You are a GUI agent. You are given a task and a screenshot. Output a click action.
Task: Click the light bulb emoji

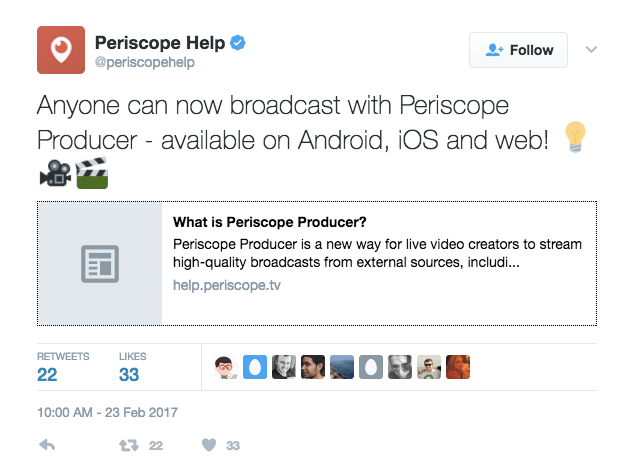point(575,136)
